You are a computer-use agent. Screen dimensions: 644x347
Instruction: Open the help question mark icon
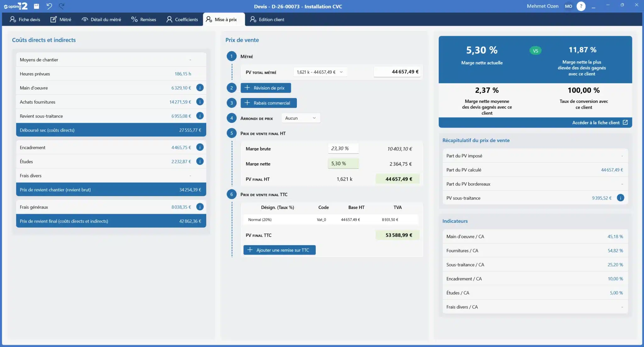[x=581, y=6]
